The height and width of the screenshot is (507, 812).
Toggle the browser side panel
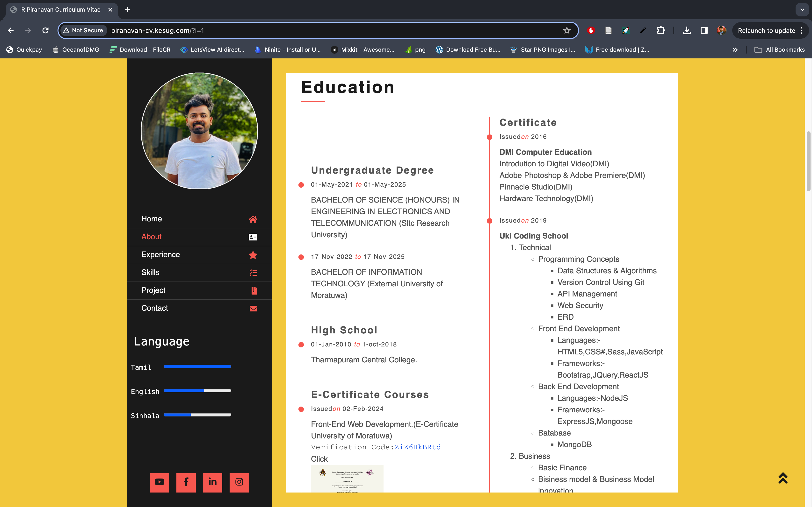click(704, 30)
